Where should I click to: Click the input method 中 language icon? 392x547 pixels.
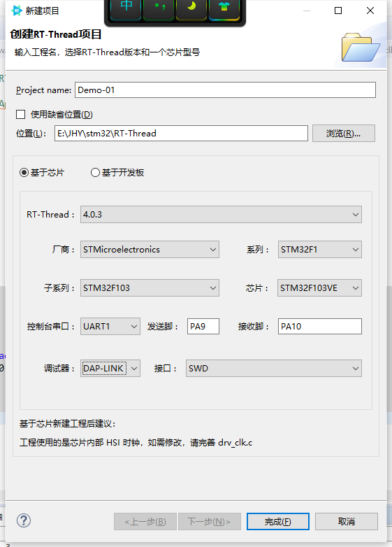(x=126, y=8)
